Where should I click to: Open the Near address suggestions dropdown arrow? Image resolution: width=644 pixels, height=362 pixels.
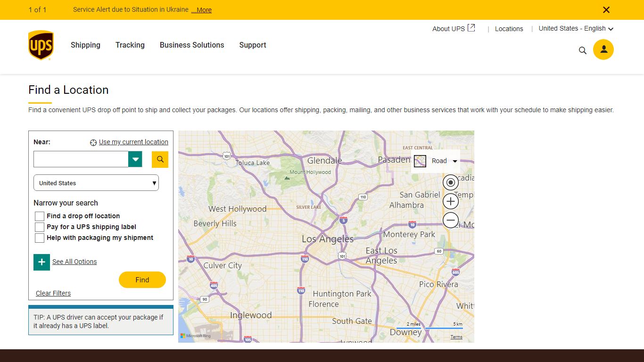pyautogui.click(x=135, y=159)
